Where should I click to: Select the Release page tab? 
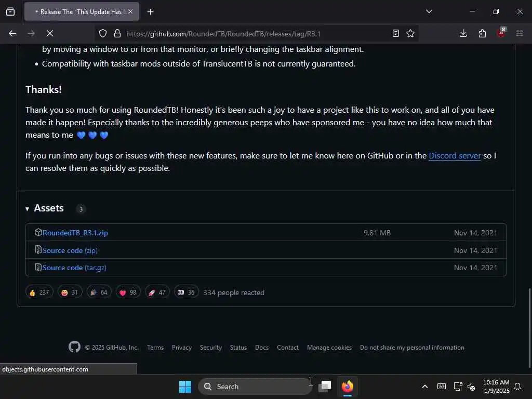click(82, 12)
